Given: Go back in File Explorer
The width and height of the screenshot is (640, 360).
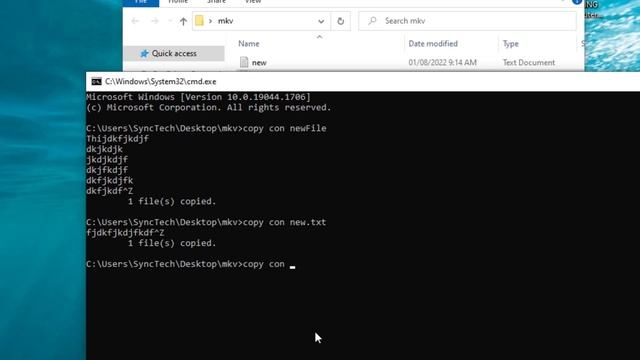Looking at the screenshot, I should click(x=136, y=21).
